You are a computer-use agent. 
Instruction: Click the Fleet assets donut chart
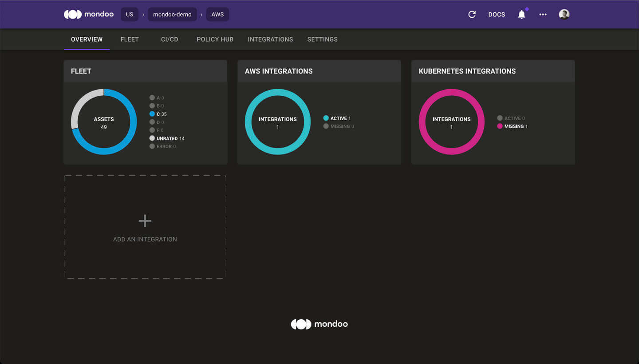(x=103, y=122)
